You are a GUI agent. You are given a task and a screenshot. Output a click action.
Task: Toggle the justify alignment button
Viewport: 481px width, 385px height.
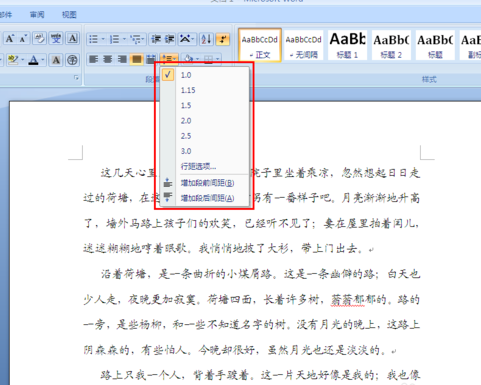click(x=136, y=59)
